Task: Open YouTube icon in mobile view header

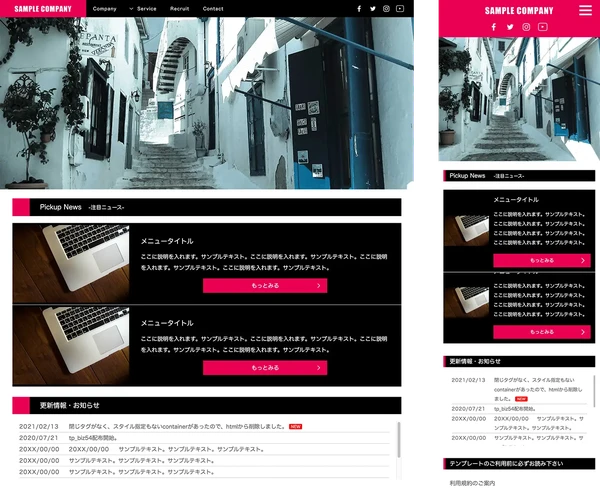Action: pyautogui.click(x=543, y=27)
